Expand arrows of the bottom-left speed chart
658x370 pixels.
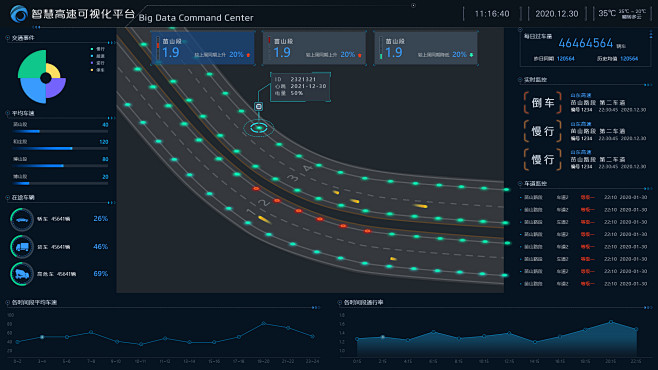(316, 307)
